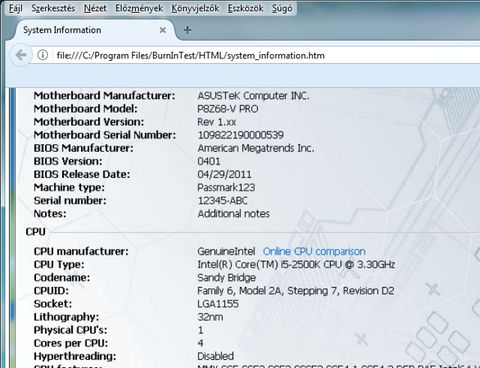Close the System Information tab
This screenshot has width=480, height=368.
click(163, 30)
